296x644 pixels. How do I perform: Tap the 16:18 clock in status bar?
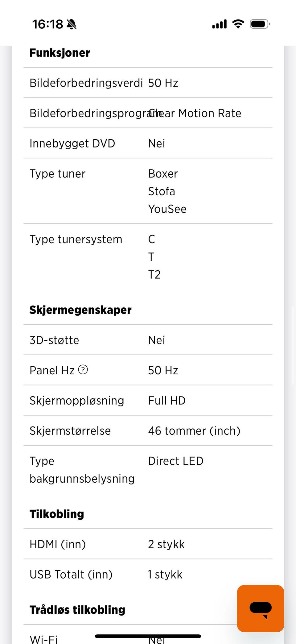pos(47,24)
